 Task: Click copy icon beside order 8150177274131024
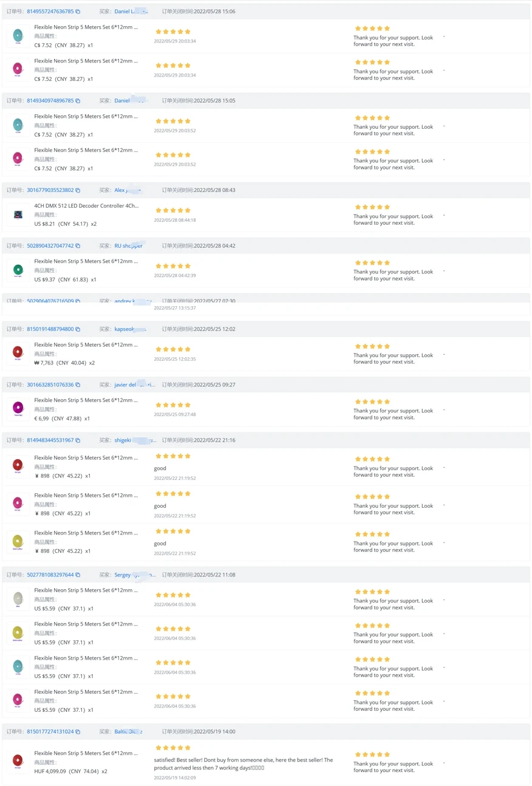tap(78, 732)
